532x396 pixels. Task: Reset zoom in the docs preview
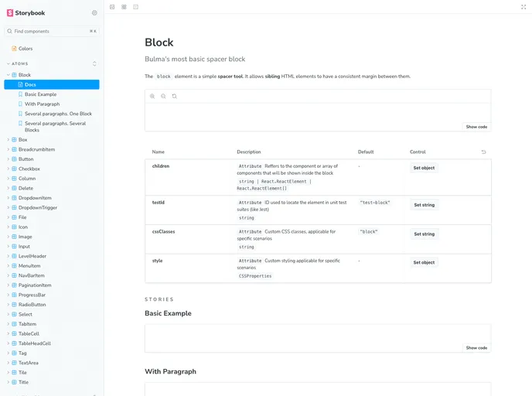pyautogui.click(x=174, y=96)
